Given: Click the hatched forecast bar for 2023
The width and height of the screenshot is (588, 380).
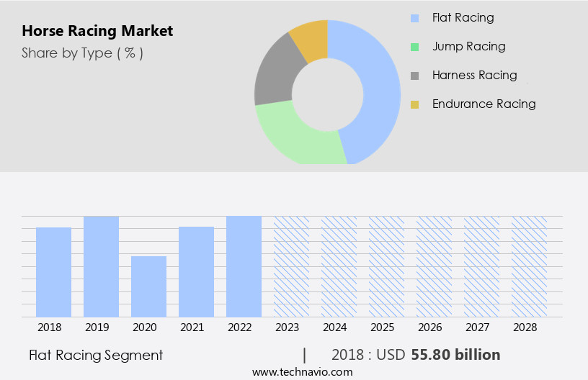Looking at the screenshot, I should pos(291,266).
